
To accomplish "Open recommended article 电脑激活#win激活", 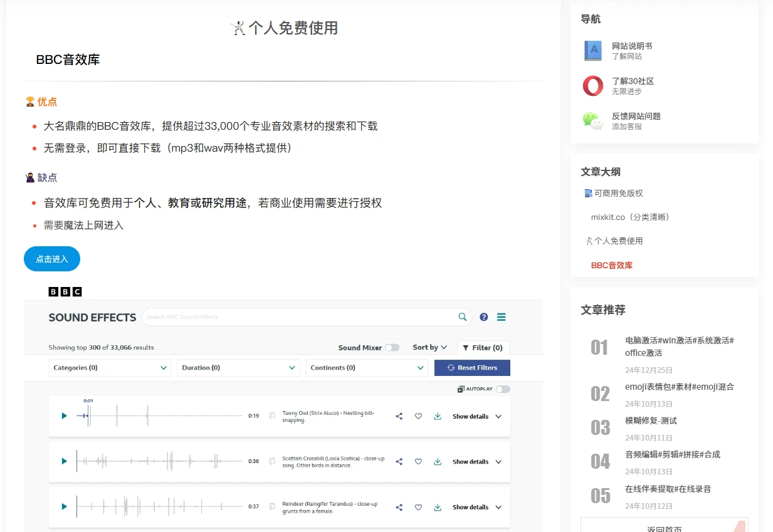I will point(679,347).
